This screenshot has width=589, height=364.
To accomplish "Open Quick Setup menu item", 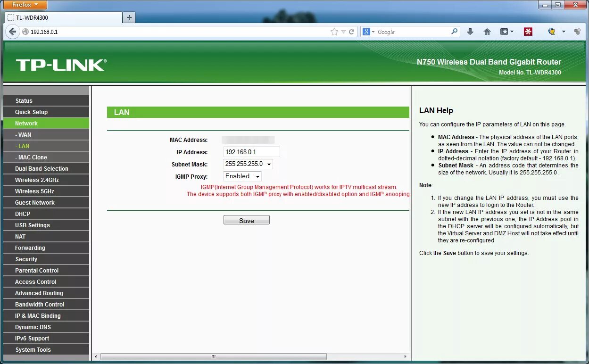I will pos(46,112).
